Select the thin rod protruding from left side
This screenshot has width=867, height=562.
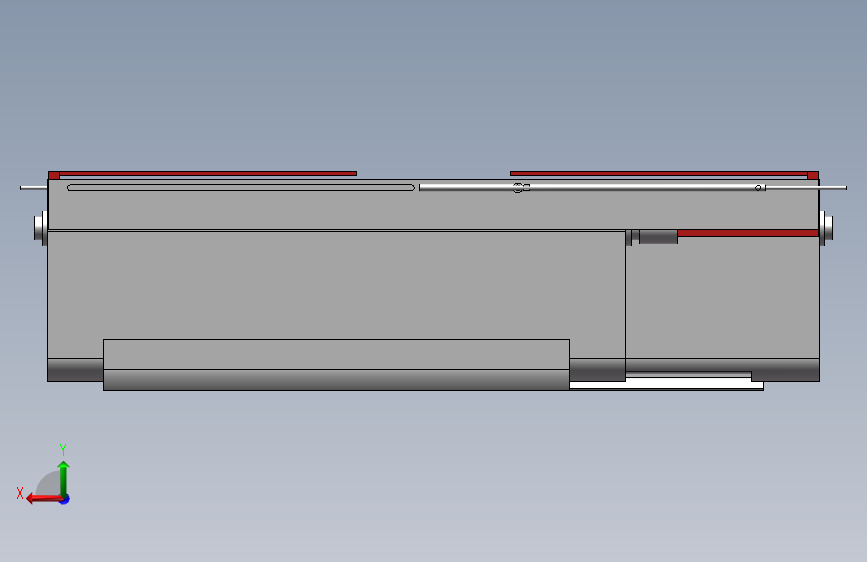[x=34, y=188]
